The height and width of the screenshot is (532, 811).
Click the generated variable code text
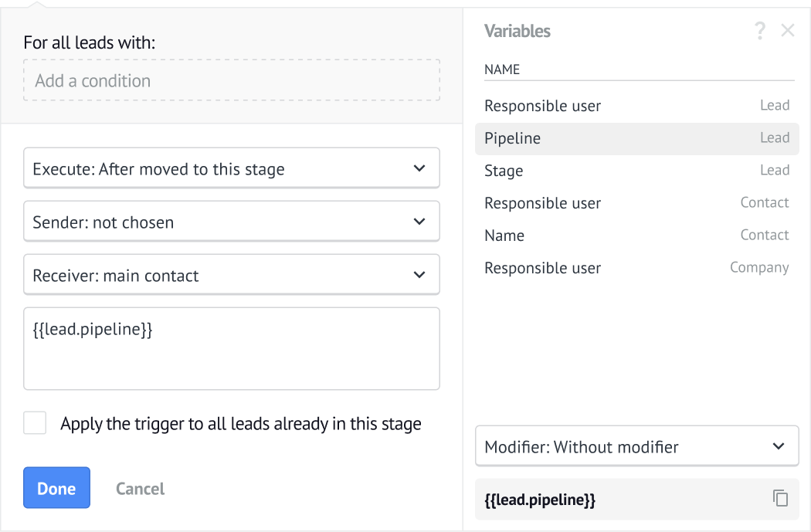[540, 500]
